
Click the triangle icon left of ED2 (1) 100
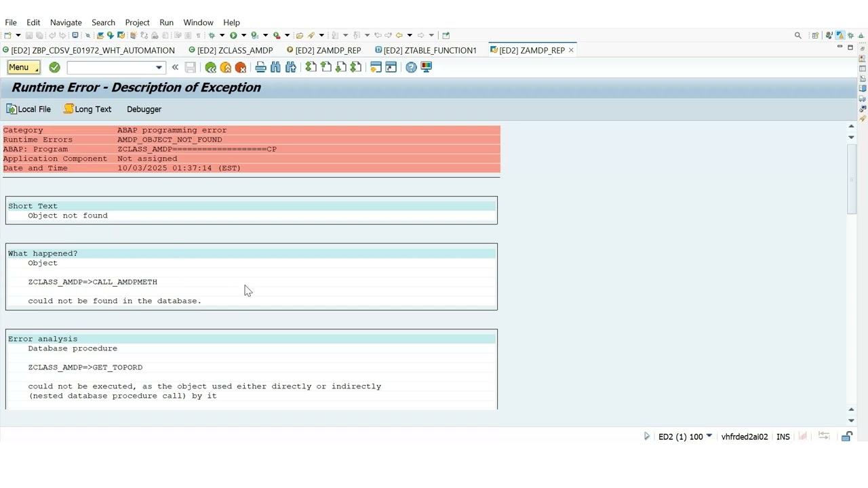[646, 436]
